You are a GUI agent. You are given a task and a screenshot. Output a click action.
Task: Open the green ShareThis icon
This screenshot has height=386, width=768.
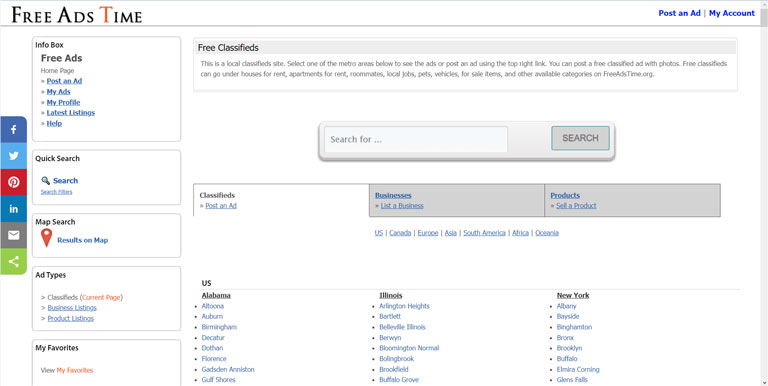pyautogui.click(x=13, y=262)
